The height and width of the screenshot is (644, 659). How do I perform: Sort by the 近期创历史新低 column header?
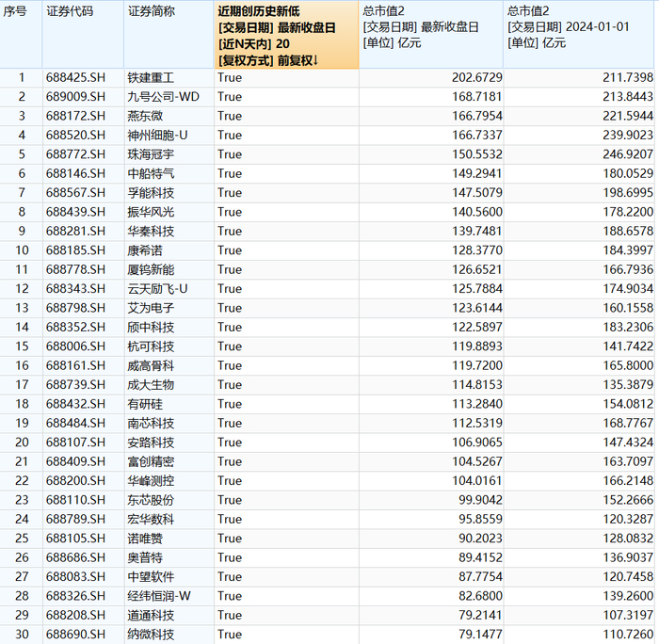point(286,35)
